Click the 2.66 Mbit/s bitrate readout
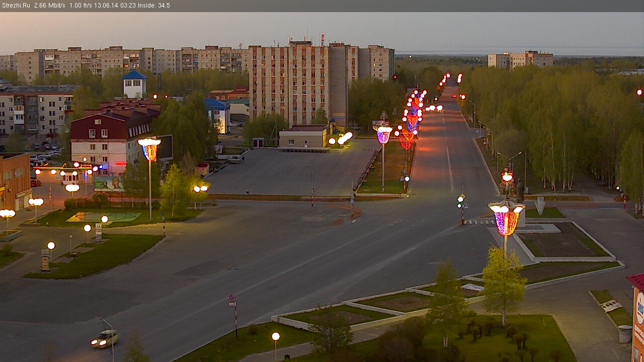The width and height of the screenshot is (644, 362). pyautogui.click(x=49, y=6)
